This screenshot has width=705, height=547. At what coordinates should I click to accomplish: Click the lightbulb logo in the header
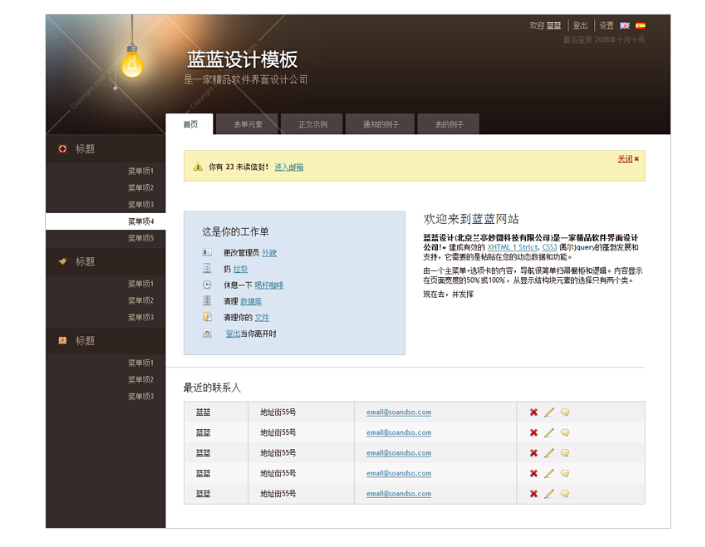(x=131, y=62)
